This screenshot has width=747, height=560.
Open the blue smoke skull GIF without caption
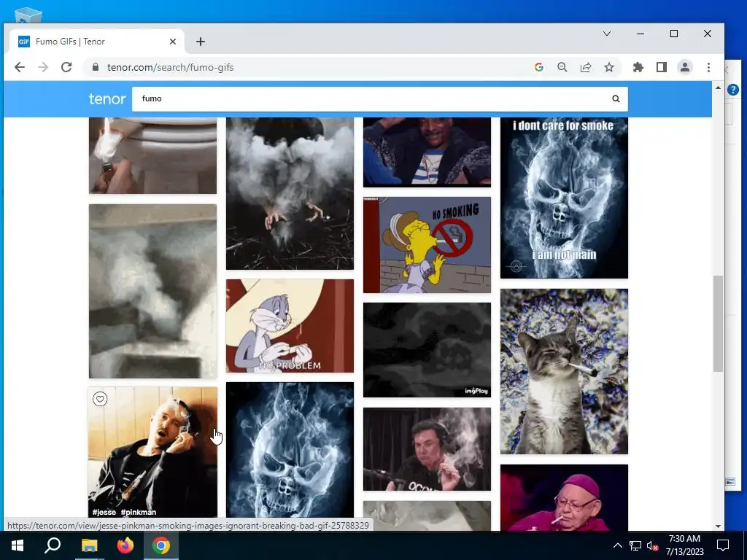290,450
